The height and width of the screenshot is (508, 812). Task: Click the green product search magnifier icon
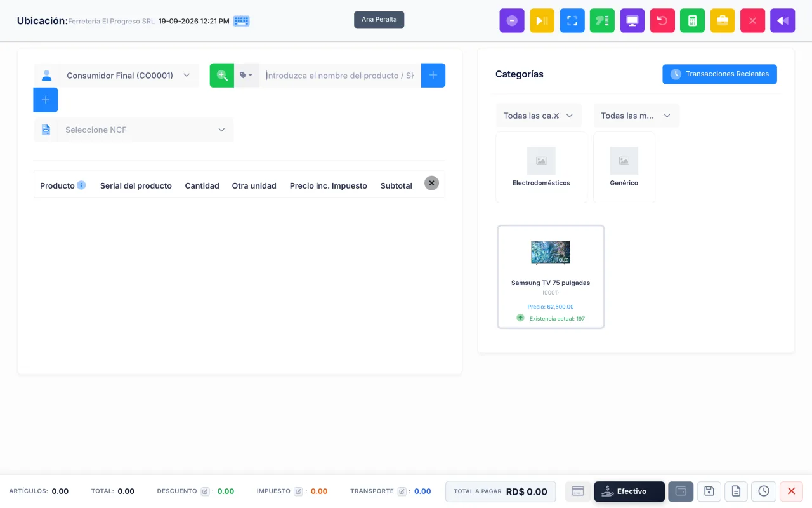pyautogui.click(x=222, y=75)
